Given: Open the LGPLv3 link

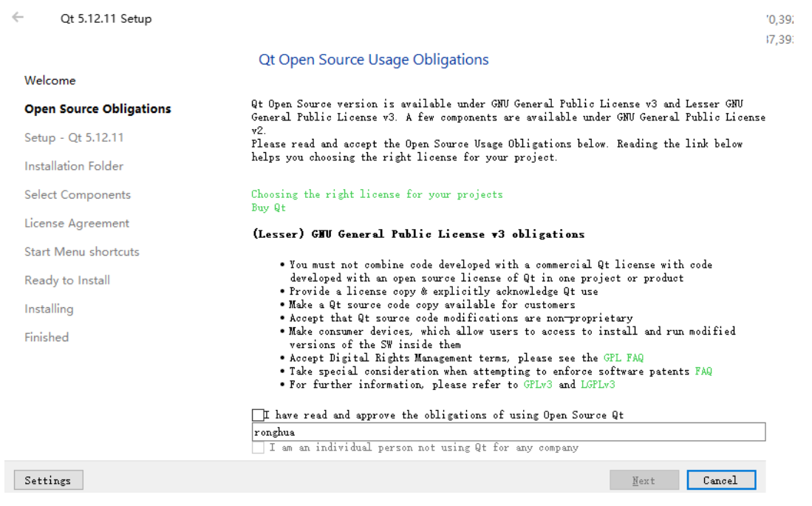Looking at the screenshot, I should coord(598,385).
